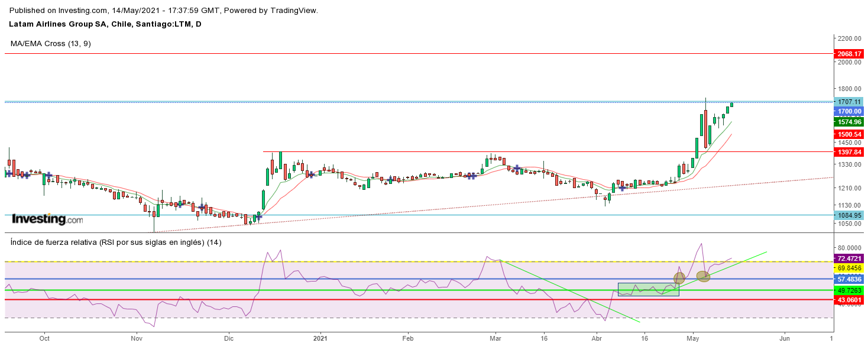Image resolution: width=868 pixels, height=346 pixels.
Task: Click the 1210.00 price axis tick
Action: (848, 188)
